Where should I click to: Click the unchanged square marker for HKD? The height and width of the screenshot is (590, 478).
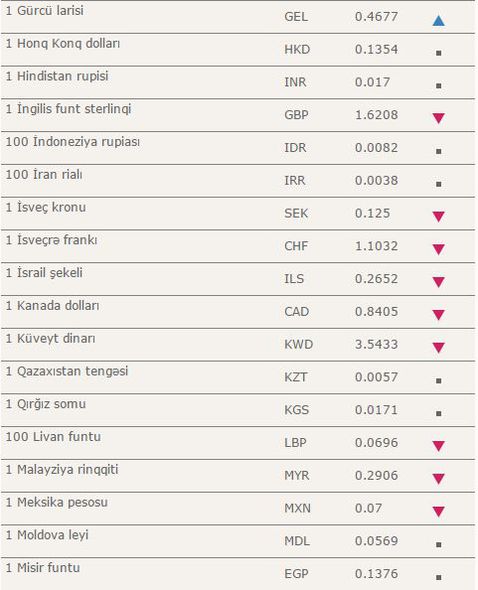[438, 53]
